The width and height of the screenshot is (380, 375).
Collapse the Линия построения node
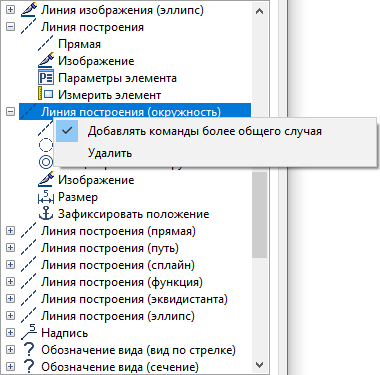[x=10, y=27]
